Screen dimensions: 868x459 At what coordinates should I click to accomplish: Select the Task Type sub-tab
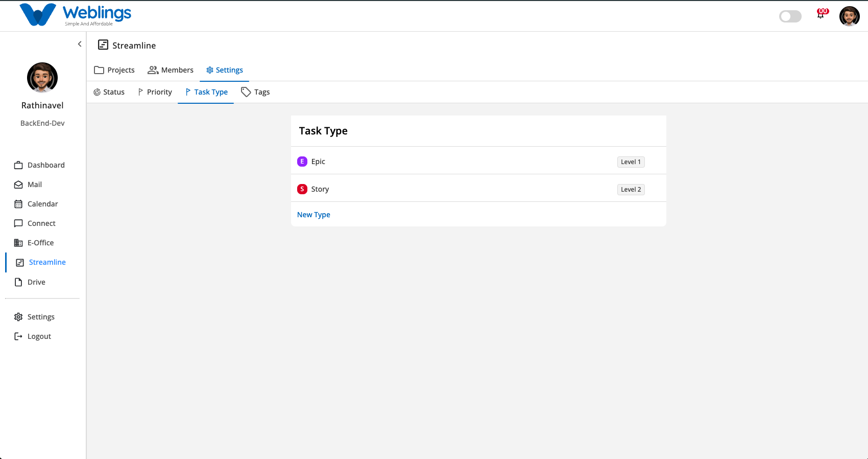click(206, 92)
